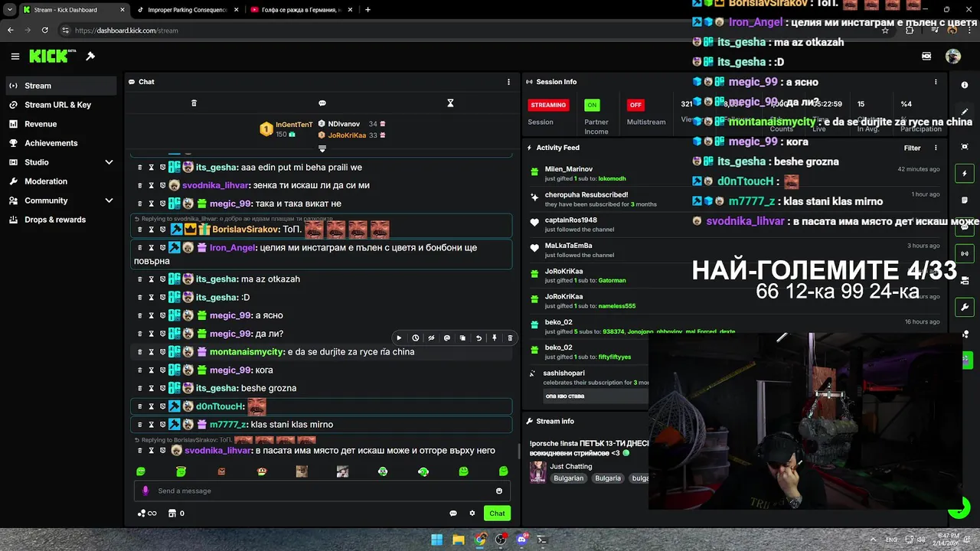Expand the Studio section chevron
This screenshot has height=551, width=980.
pyautogui.click(x=109, y=162)
